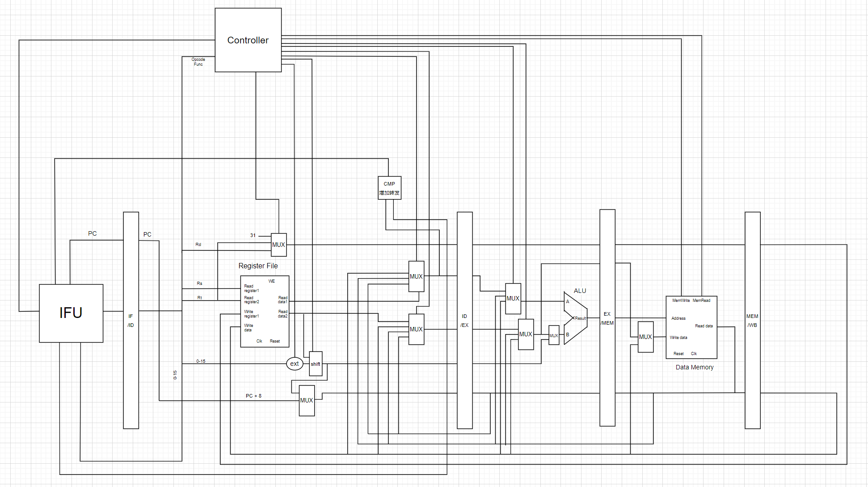Viewport: 868px width, 487px height.
Task: Click the horizontal '0-15' label near ext
Action: pos(201,361)
